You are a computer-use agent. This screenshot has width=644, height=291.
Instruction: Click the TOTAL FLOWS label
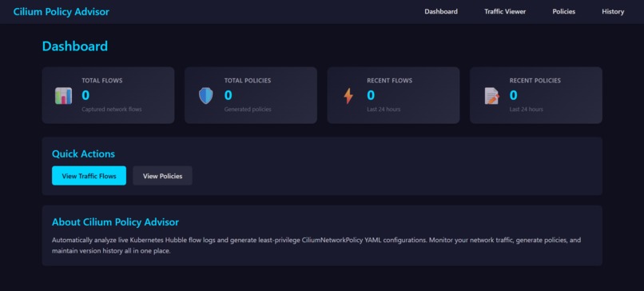pyautogui.click(x=101, y=81)
